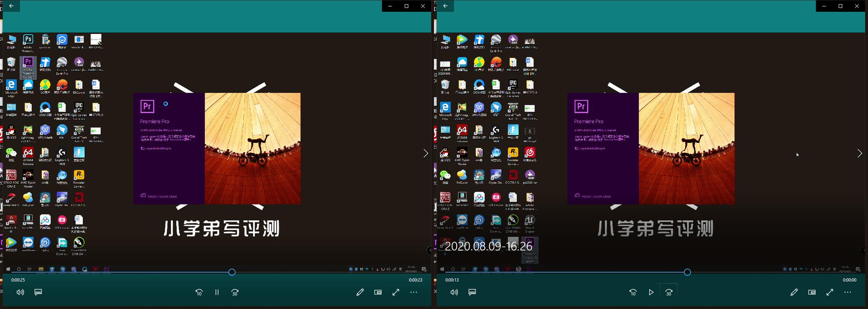Mute volume in the left player
Viewport: 868px width, 309px height.
click(20, 292)
